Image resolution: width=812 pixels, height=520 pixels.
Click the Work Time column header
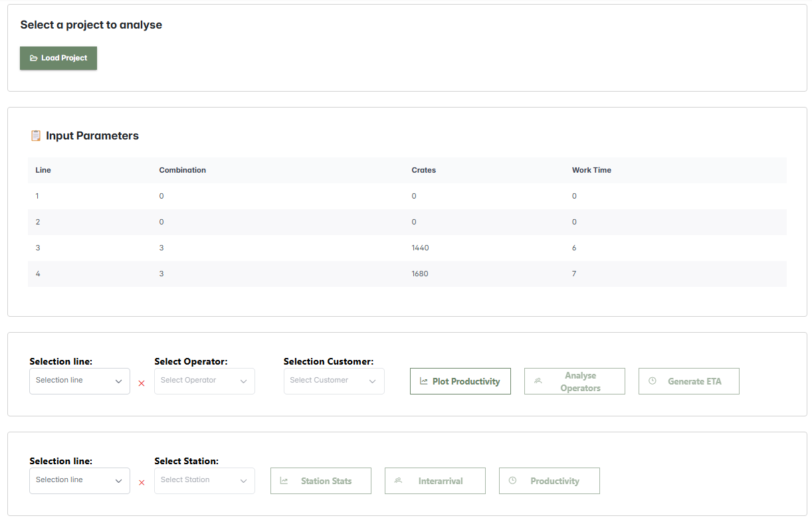(x=591, y=170)
